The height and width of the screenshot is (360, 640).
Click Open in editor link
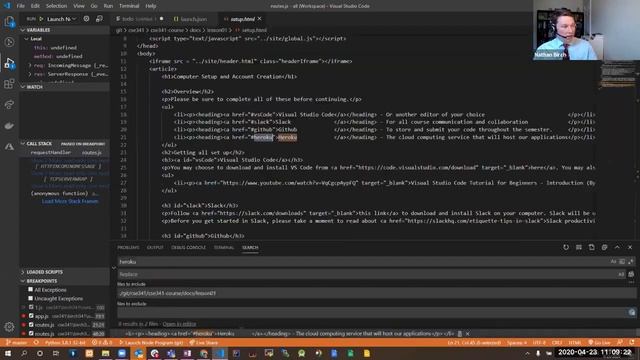(179, 324)
